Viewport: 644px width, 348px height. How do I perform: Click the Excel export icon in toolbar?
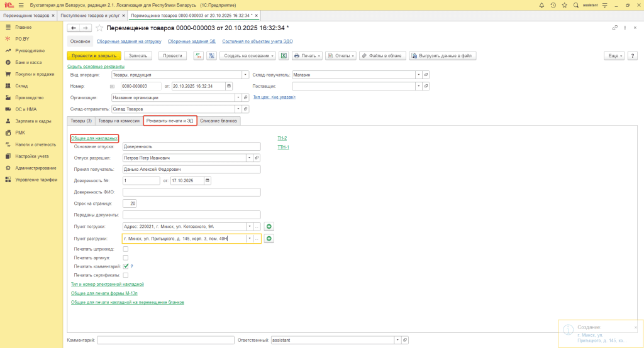point(284,56)
